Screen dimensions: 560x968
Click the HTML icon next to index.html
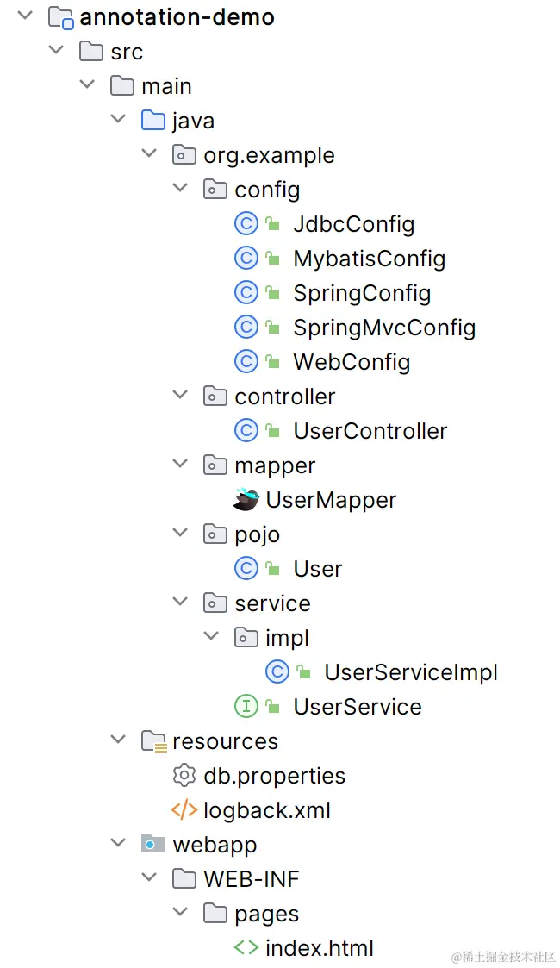pos(246,948)
